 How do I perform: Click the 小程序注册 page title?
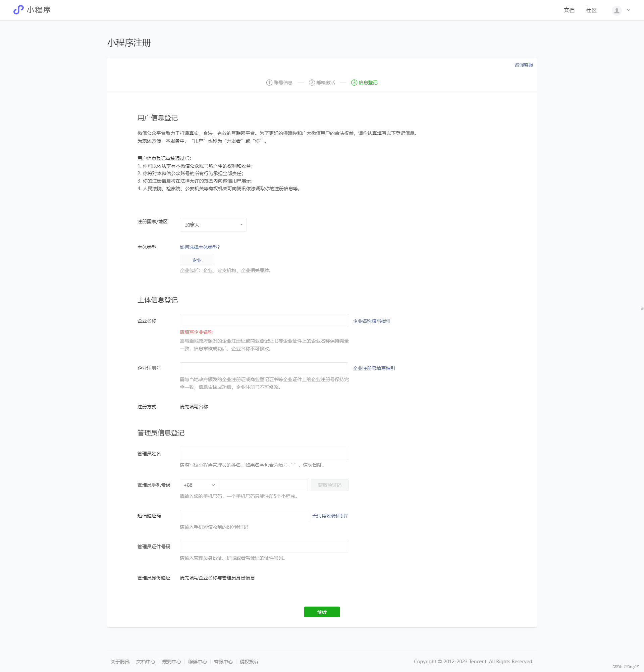129,43
